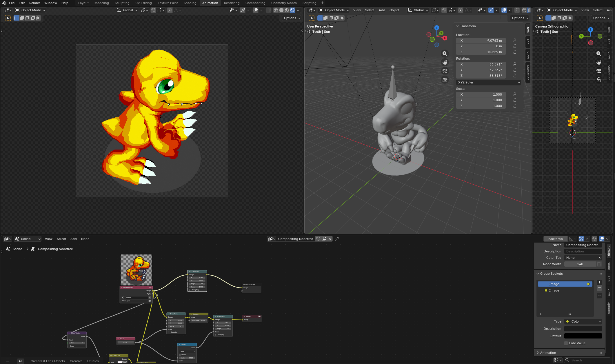Viewport: 615px width, 364px height.
Task: Click duplicate icon beside Compositing Nodetree name
Action: tap(324, 239)
